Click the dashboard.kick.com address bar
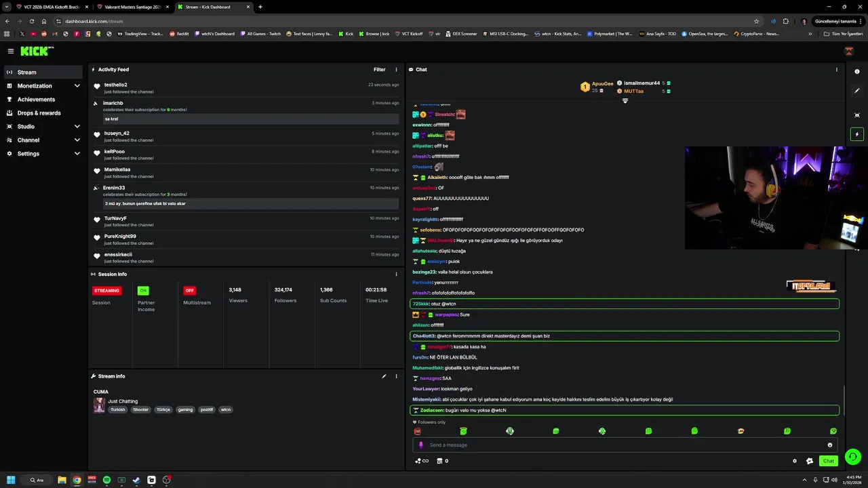The height and width of the screenshot is (488, 868). pos(407,21)
